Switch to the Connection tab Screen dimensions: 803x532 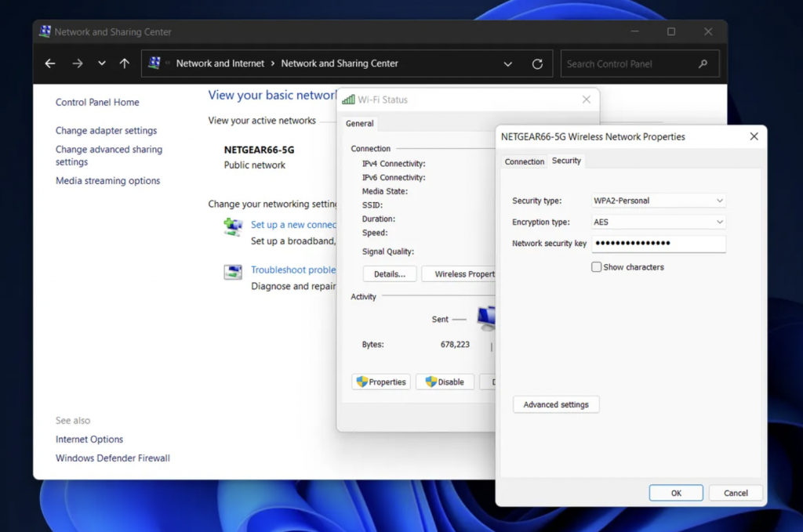[525, 161]
